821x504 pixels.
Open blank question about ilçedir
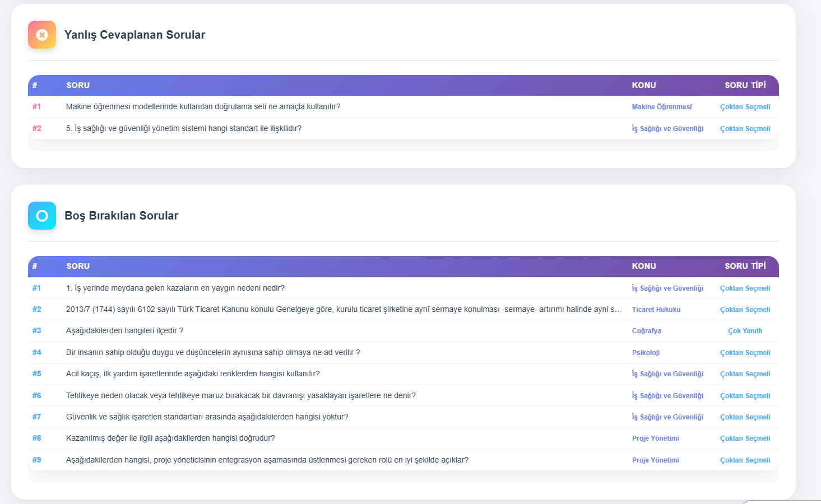[x=124, y=330]
